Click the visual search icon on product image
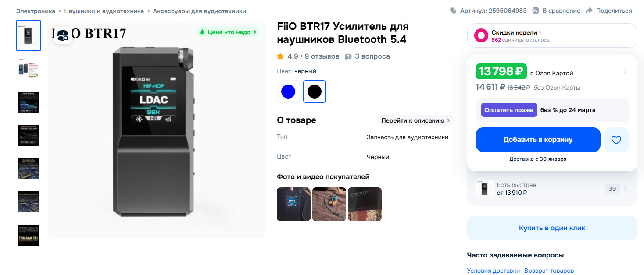The width and height of the screenshot is (644, 275). 63,35
